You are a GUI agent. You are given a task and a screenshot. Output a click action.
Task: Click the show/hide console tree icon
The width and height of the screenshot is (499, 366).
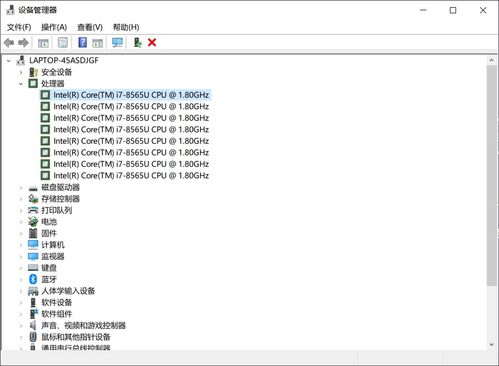(x=43, y=43)
